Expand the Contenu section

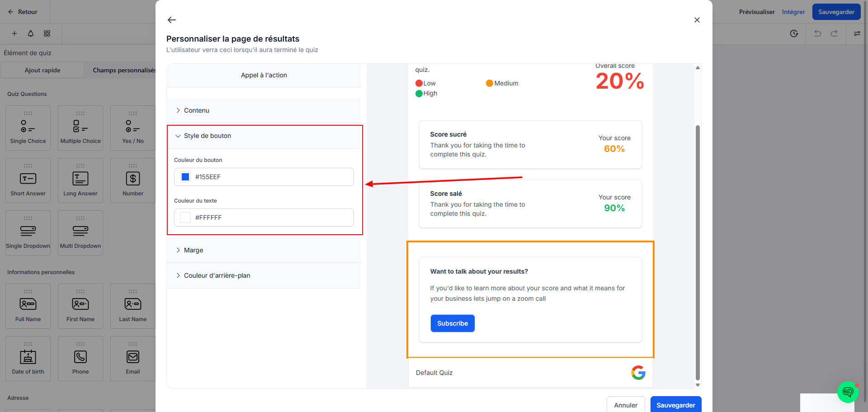pos(264,110)
